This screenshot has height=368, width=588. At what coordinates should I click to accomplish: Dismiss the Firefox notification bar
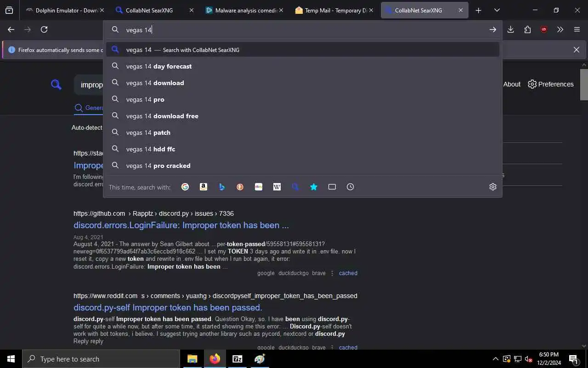577,50
